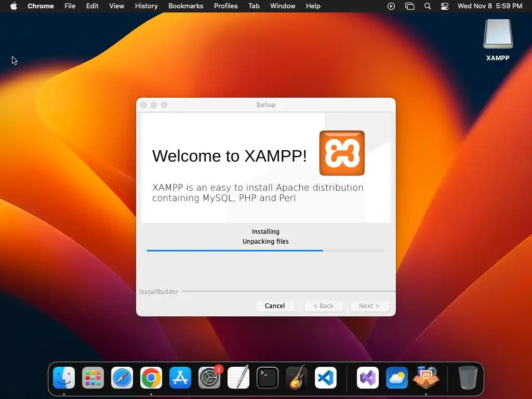Open the Profiles menu
This screenshot has width=532, height=399.
225,6
